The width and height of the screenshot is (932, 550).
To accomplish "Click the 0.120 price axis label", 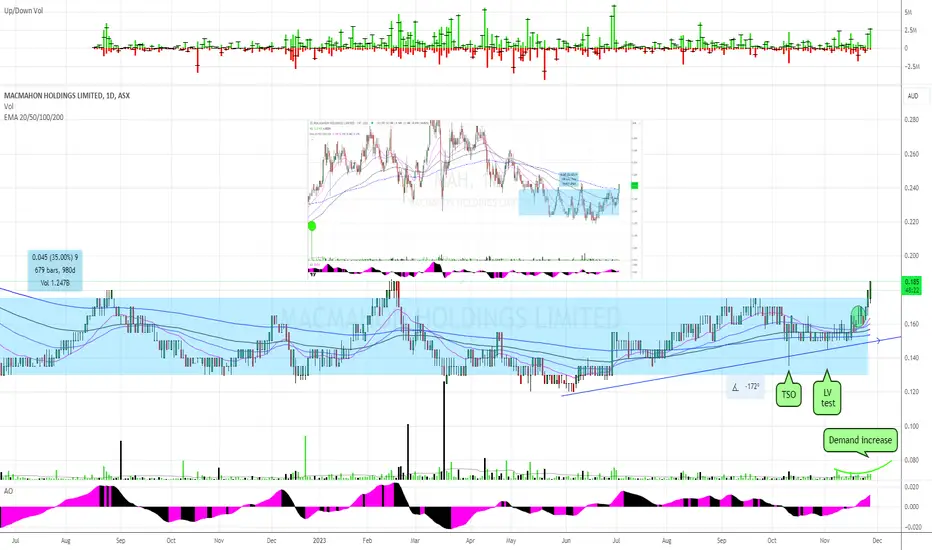I will 911,392.
